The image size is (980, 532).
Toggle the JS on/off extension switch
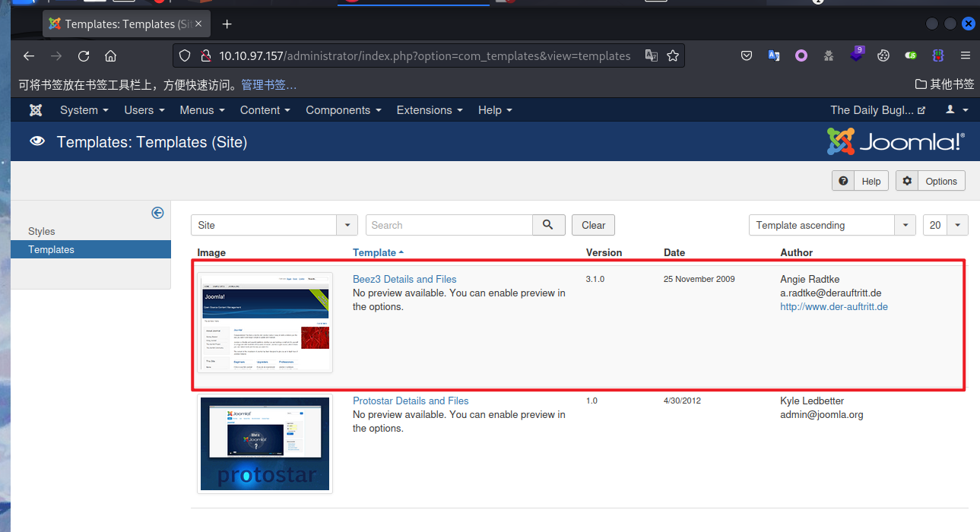911,55
